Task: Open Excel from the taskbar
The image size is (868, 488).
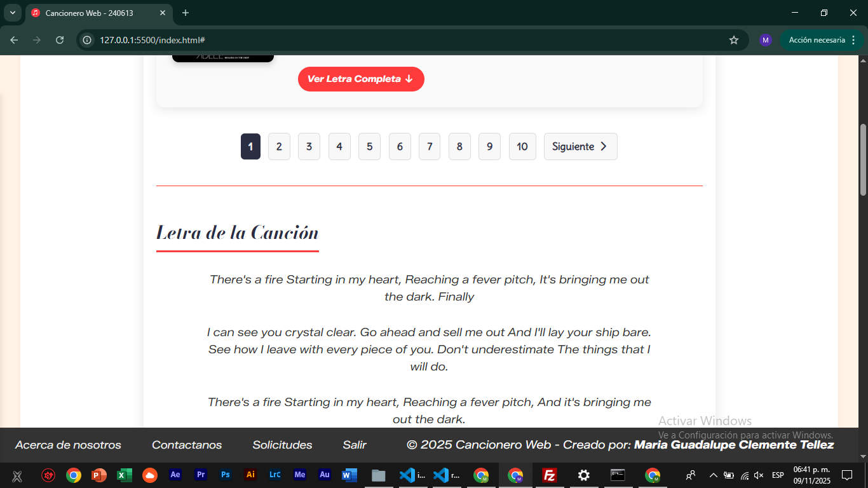Action: coord(125,475)
